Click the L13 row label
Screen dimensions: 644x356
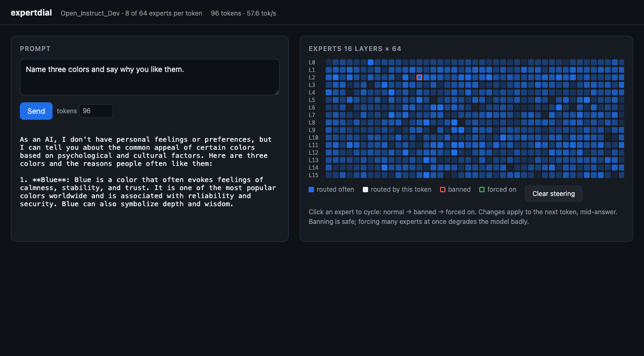click(x=314, y=160)
